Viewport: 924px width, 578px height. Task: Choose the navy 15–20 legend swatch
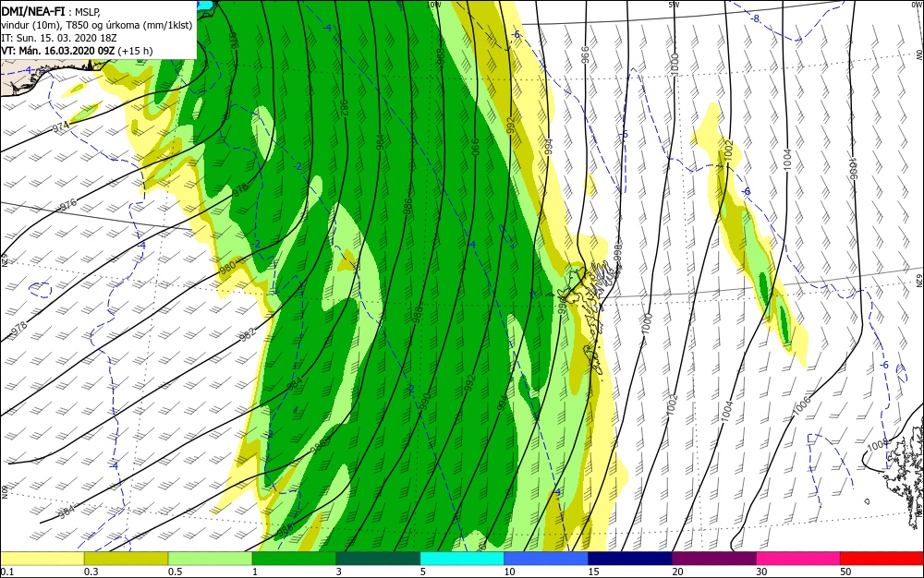(630, 559)
